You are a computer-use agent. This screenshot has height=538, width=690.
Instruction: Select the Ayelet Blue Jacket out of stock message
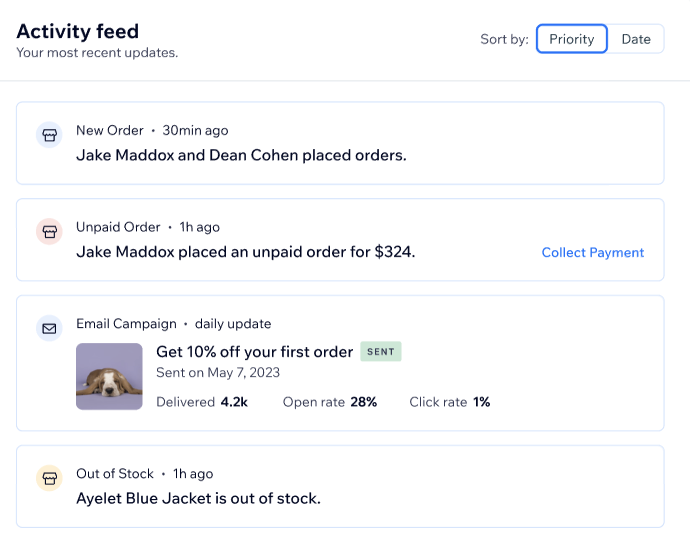tap(198, 498)
